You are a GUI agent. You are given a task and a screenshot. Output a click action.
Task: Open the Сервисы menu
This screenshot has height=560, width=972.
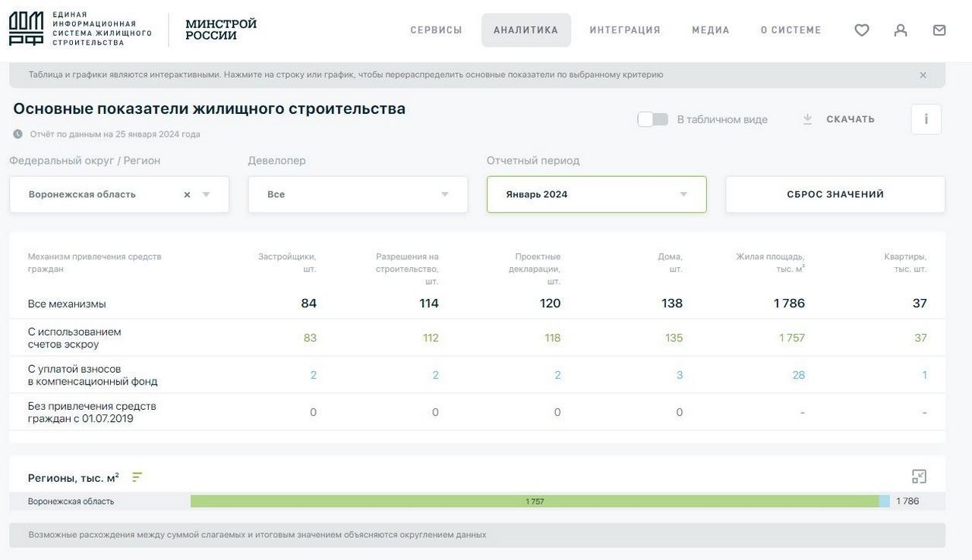(437, 30)
